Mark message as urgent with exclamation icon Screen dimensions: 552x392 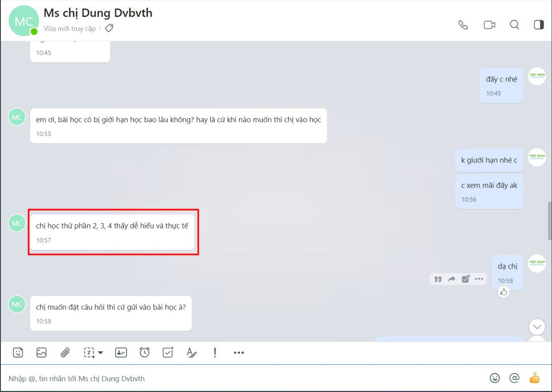[x=215, y=352]
